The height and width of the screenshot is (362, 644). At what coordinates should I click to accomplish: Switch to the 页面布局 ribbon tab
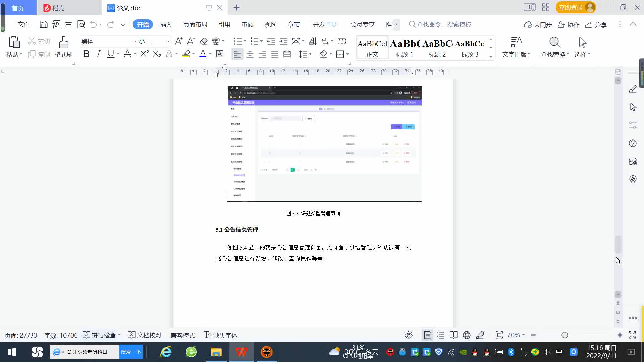click(195, 25)
